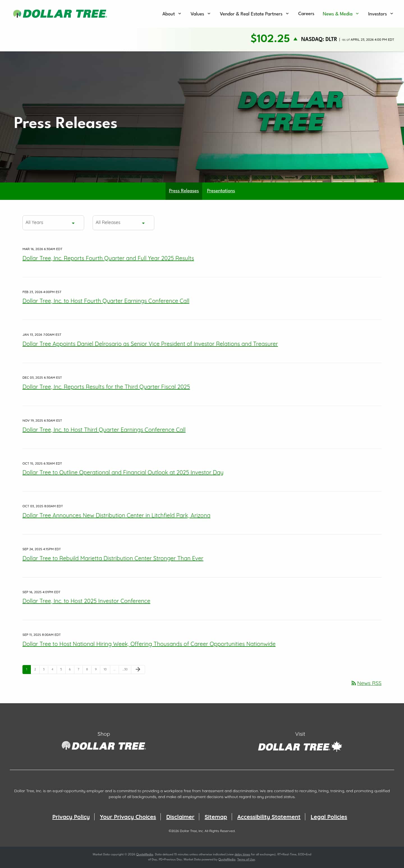Go to pagination page 2

(35, 669)
